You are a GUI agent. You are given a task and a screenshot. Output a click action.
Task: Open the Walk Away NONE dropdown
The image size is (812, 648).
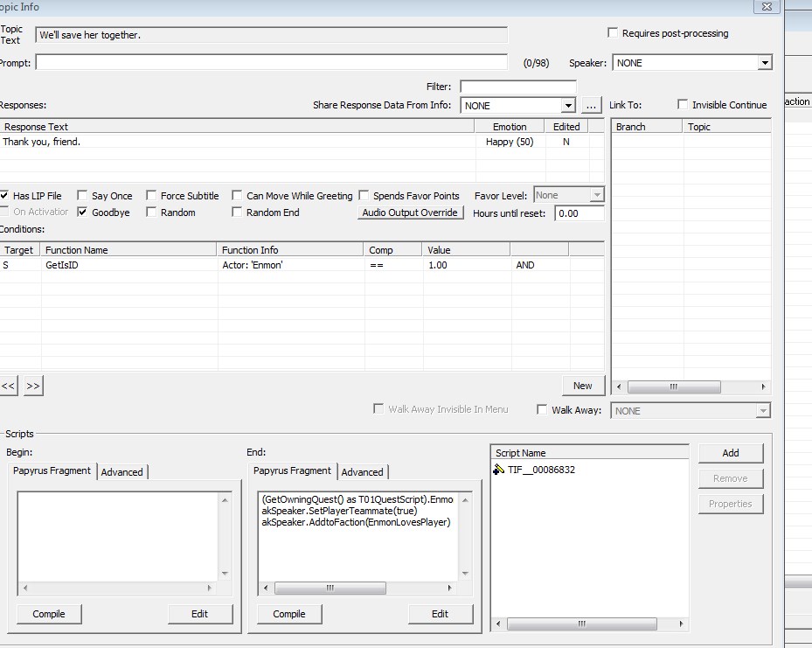click(762, 411)
